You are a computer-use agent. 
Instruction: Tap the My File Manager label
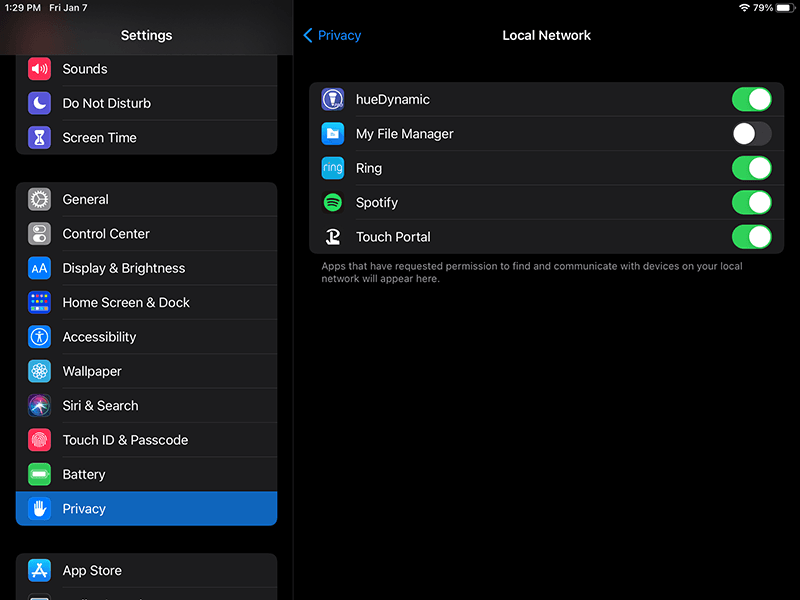pos(405,134)
